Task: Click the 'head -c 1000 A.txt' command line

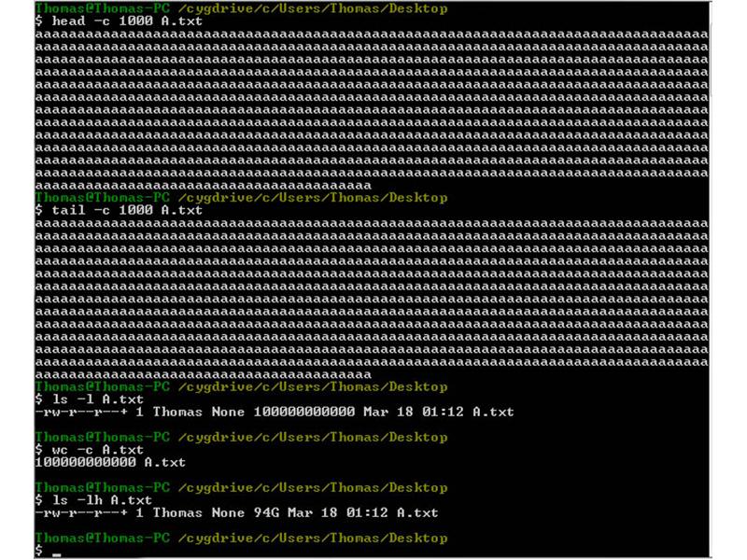Action: (119, 21)
